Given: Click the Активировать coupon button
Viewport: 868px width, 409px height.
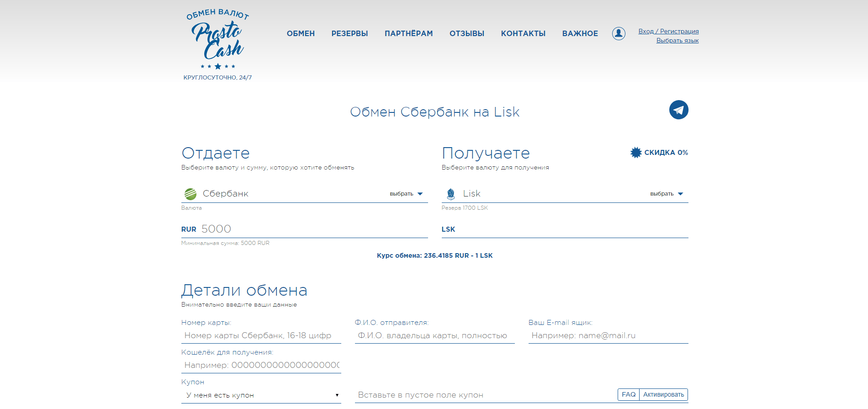Looking at the screenshot, I should coord(663,394).
